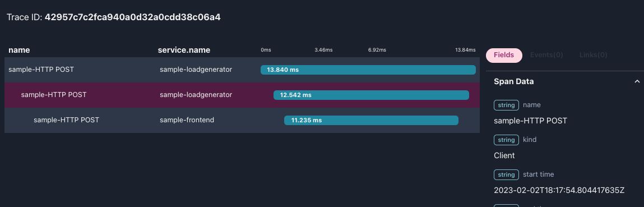Switch to the Events(0) tab

546,55
